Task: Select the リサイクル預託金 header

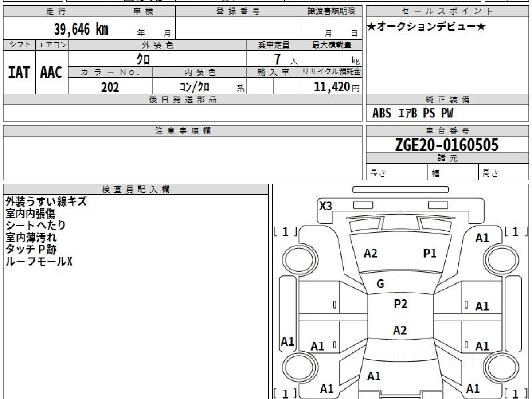Action: pos(332,72)
